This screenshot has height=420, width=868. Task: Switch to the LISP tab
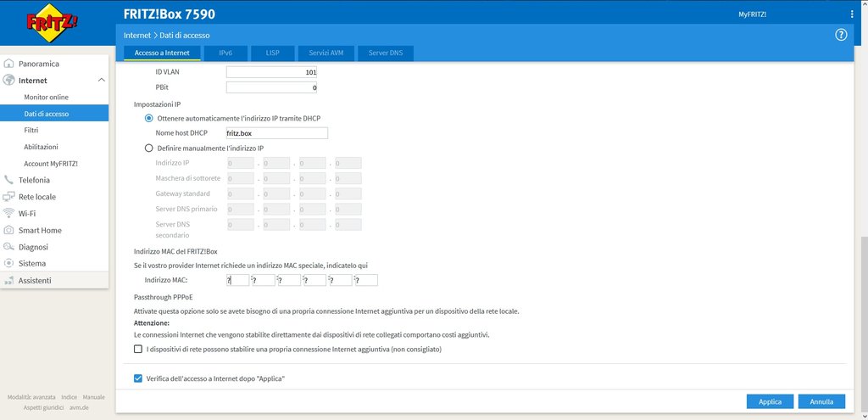coord(272,53)
